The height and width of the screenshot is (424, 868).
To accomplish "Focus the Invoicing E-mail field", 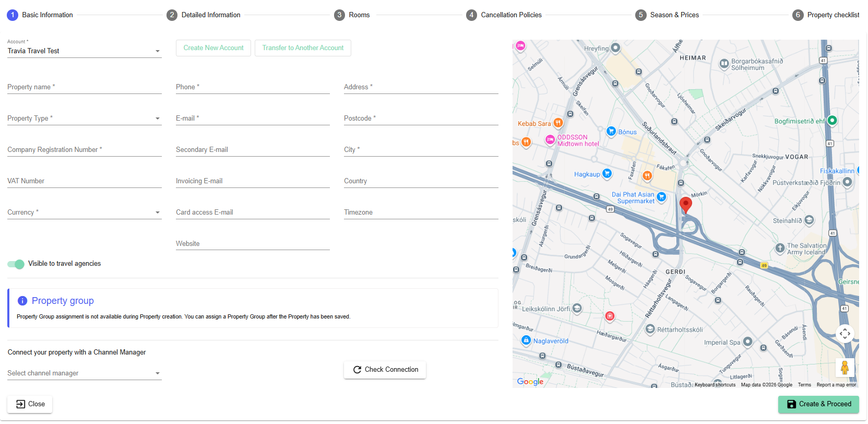I will (253, 181).
